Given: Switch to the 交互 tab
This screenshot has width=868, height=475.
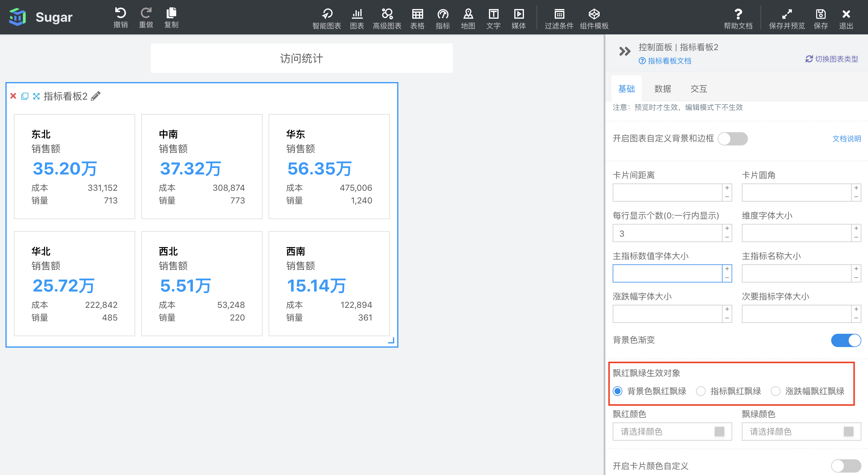Looking at the screenshot, I should (698, 89).
